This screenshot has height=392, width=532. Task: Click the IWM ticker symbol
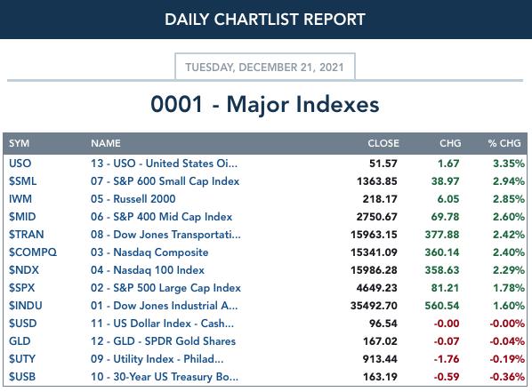click(x=20, y=199)
